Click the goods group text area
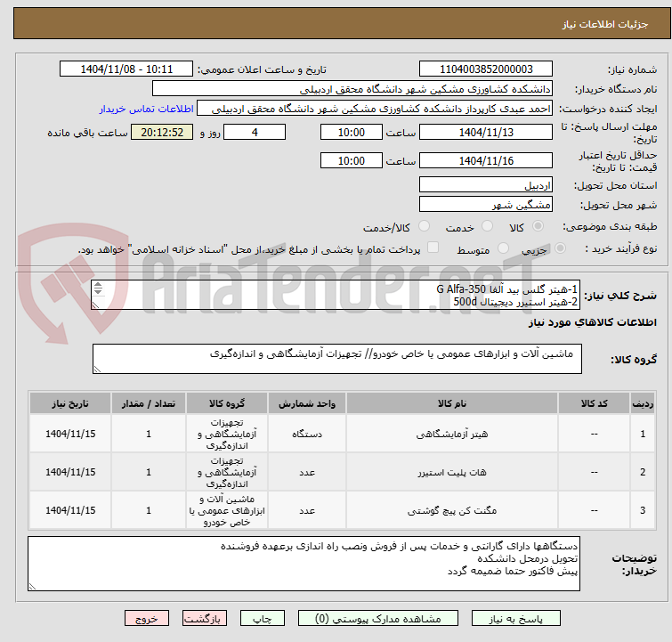 click(x=336, y=359)
